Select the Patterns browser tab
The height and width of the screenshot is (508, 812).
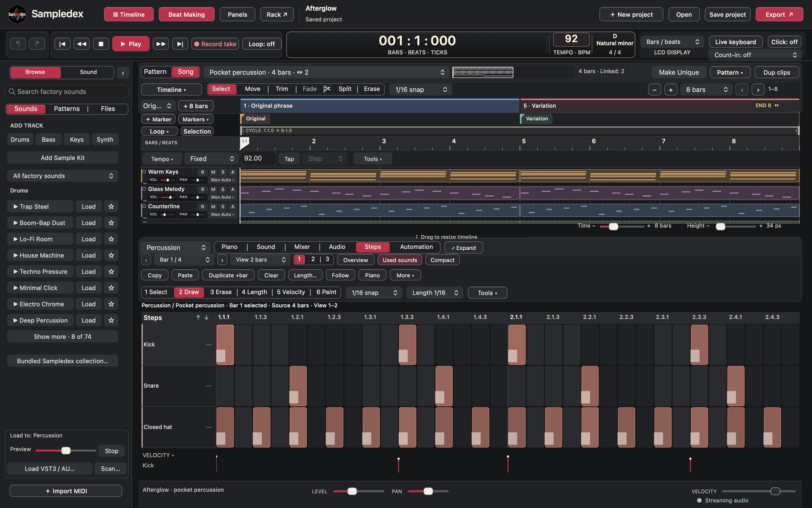point(67,109)
